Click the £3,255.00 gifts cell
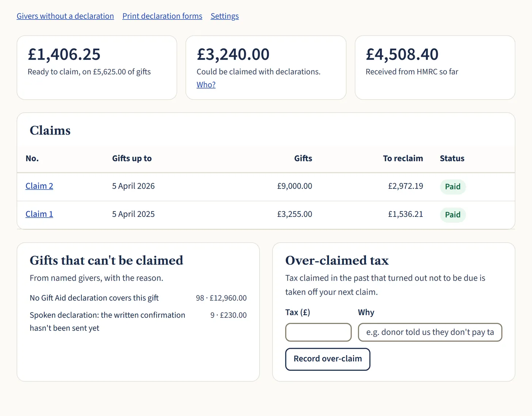Image resolution: width=532 pixels, height=416 pixels. (294, 214)
